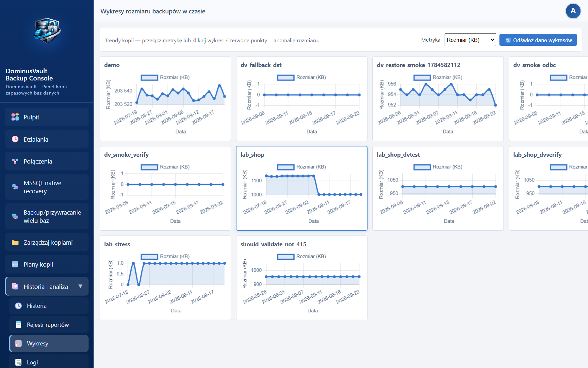Click the Plany kopii icon
The image size is (588, 368).
(15, 264)
